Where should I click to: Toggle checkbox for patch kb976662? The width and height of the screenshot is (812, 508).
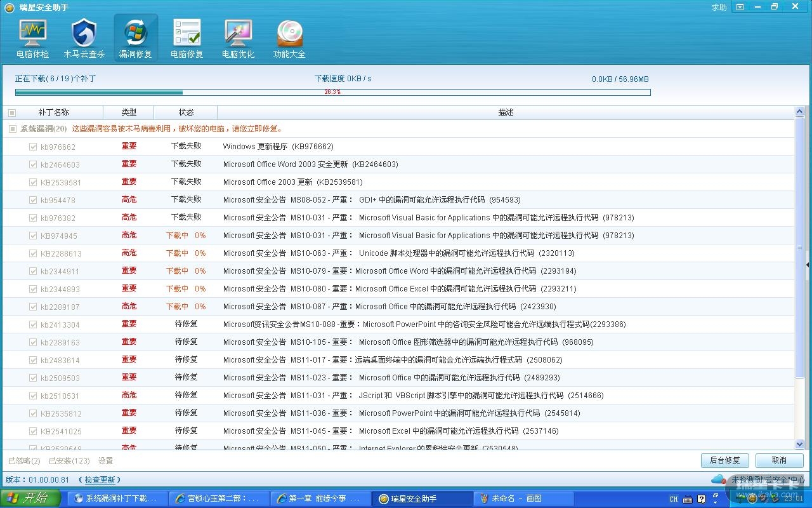click(x=33, y=147)
